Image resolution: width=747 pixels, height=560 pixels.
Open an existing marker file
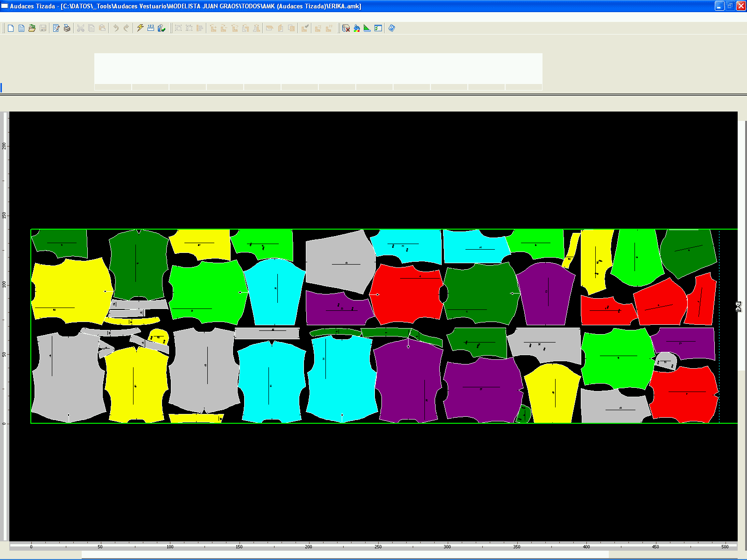coord(32,28)
